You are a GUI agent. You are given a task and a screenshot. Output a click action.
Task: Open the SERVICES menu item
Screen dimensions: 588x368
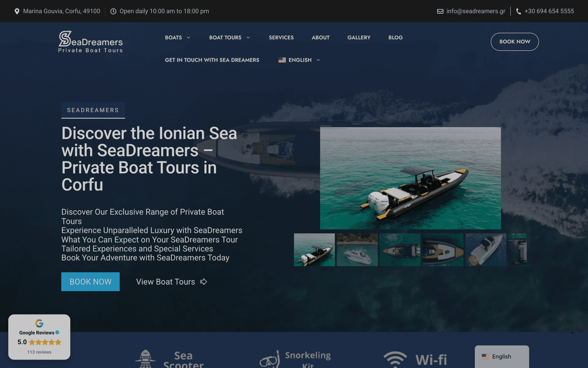coord(281,37)
